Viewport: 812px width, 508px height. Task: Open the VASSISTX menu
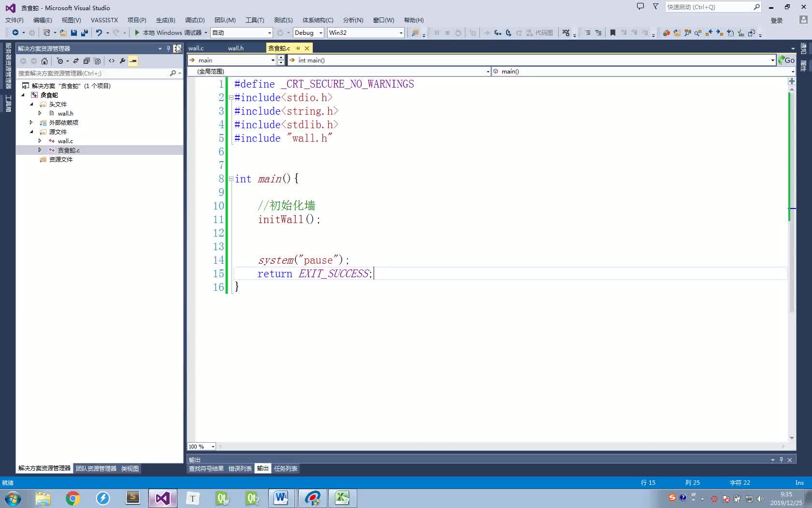point(104,20)
